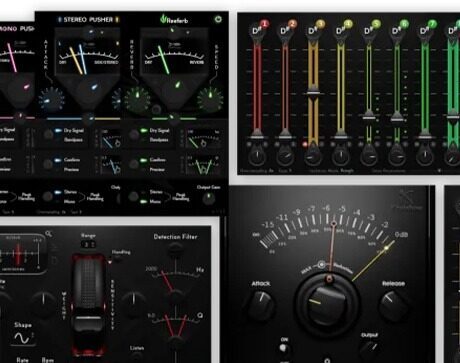Toggle green Cushion switch in Reeferb
Viewport: 460px width, 363px height.
(144, 160)
